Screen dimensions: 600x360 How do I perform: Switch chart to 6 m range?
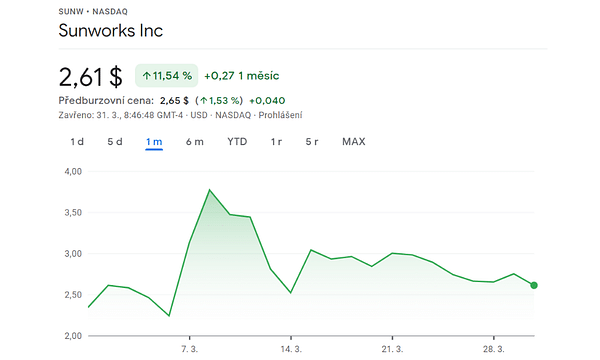(x=194, y=142)
